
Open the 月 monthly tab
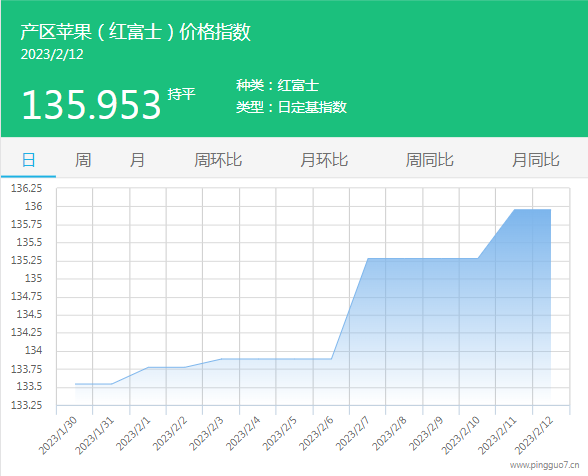[137, 160]
